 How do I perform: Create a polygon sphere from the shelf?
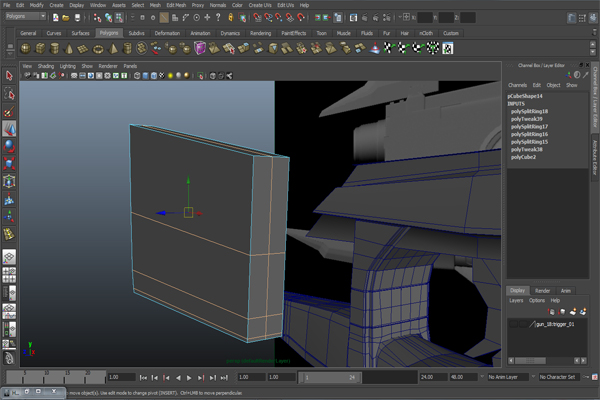coord(26,49)
